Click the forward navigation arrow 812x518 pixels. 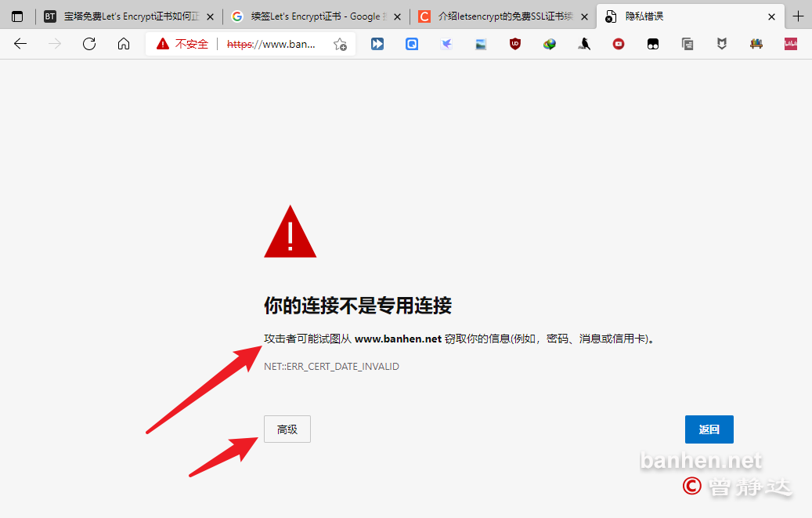(54, 44)
